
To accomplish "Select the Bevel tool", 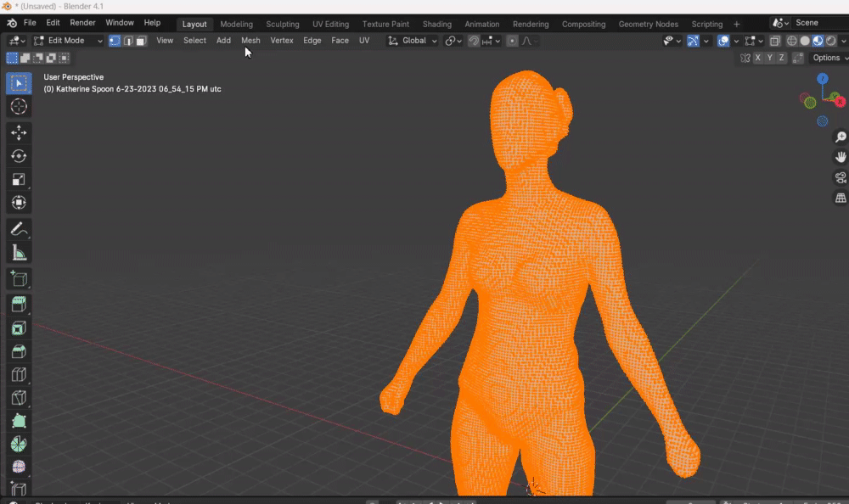I will coord(19,351).
